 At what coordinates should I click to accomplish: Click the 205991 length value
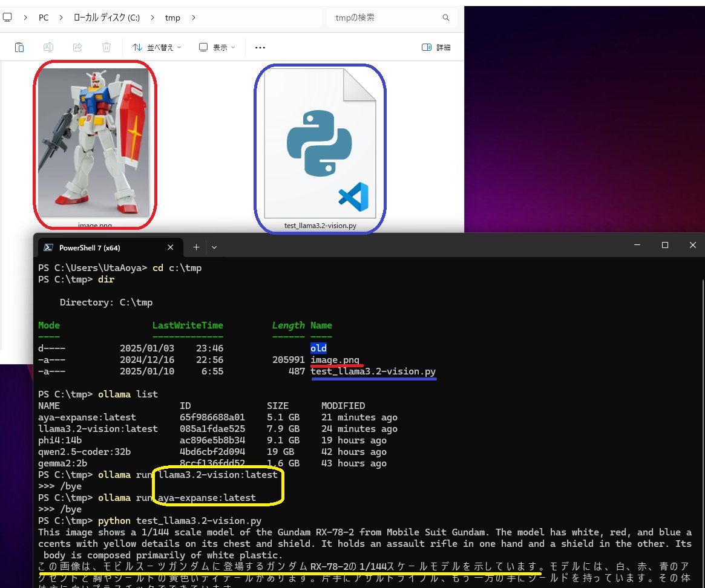pos(289,359)
